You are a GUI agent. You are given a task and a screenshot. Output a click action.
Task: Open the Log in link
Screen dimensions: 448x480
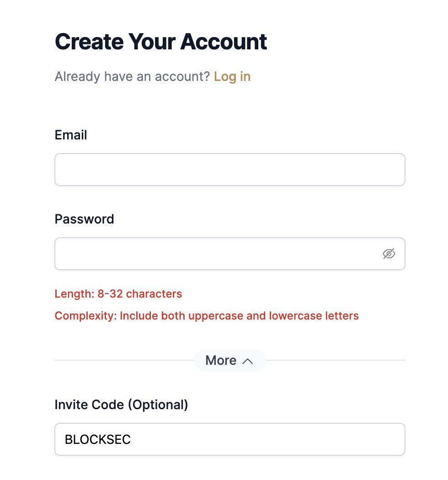232,76
